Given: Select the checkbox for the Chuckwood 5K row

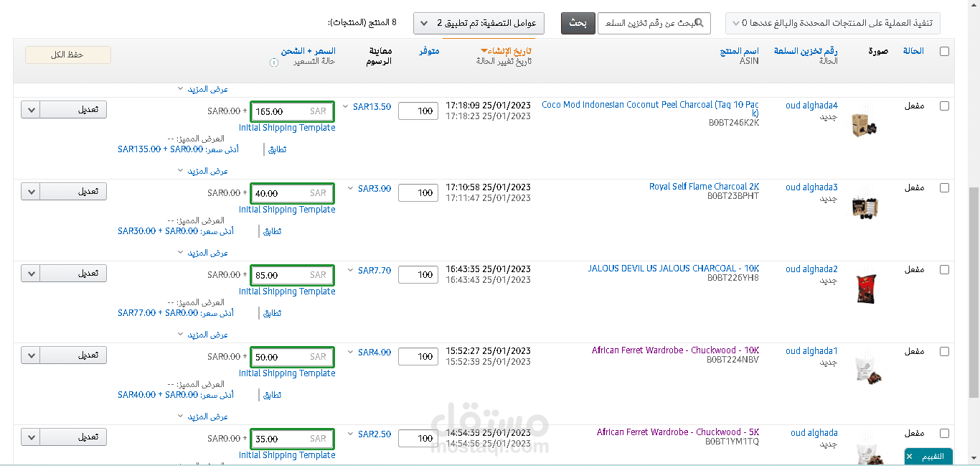Looking at the screenshot, I should click(x=944, y=433).
